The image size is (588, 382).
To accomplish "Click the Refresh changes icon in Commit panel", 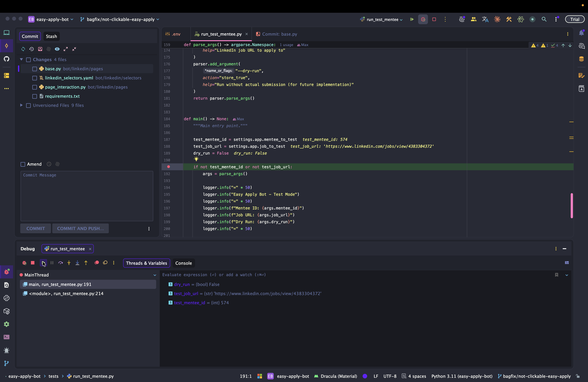I will pyautogui.click(x=23, y=49).
